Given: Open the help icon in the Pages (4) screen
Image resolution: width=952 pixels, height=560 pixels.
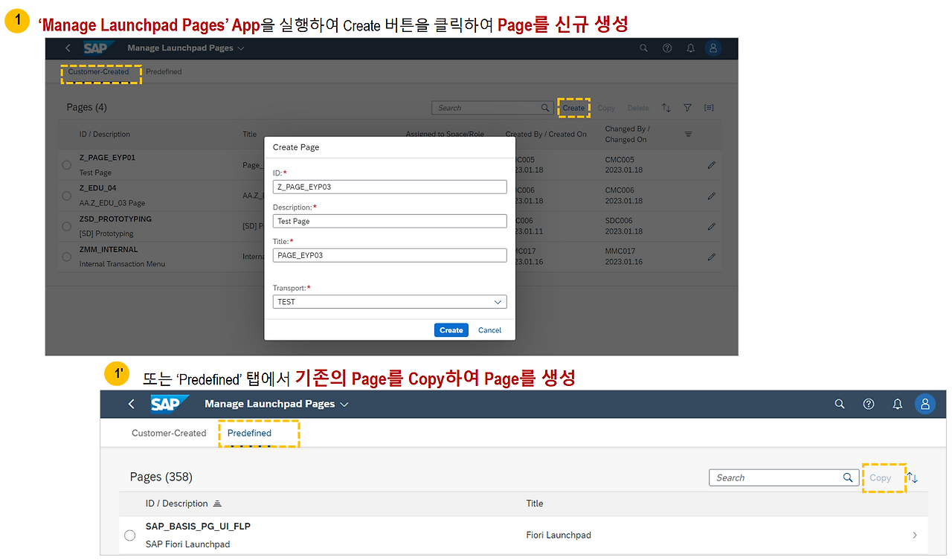Looking at the screenshot, I should tap(667, 48).
